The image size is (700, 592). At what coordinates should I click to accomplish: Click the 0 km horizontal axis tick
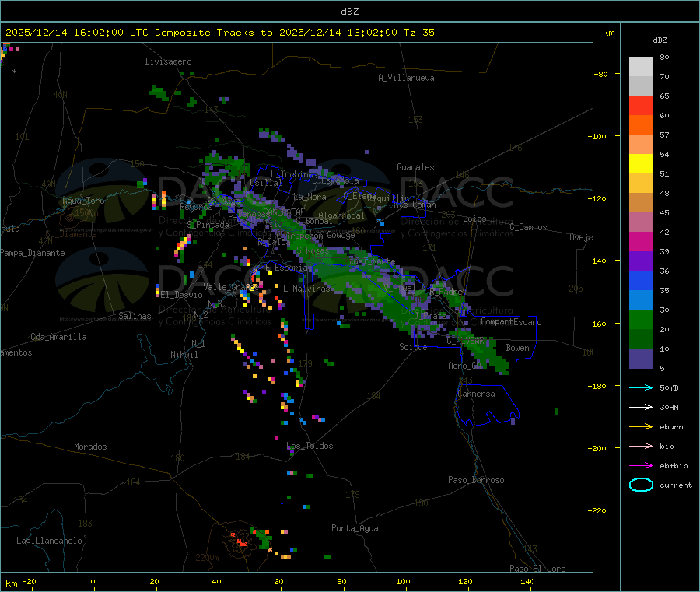(x=93, y=581)
